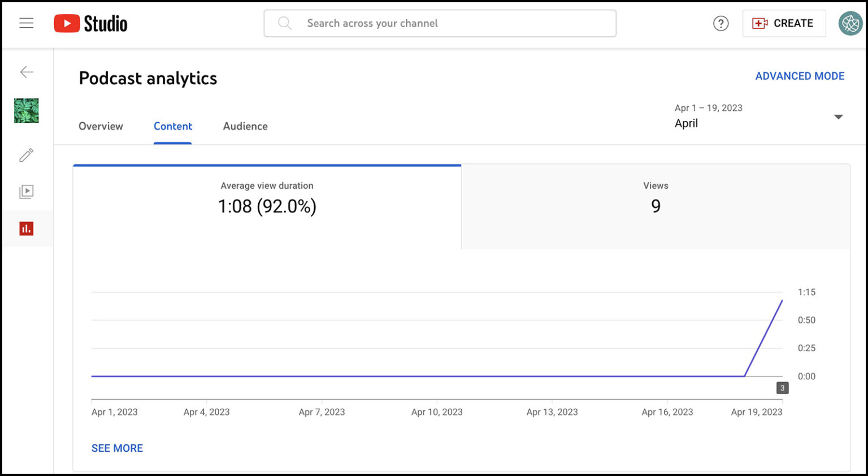Screen dimensions: 868x476
Task: Go back using the left arrow
Action: pyautogui.click(x=27, y=72)
